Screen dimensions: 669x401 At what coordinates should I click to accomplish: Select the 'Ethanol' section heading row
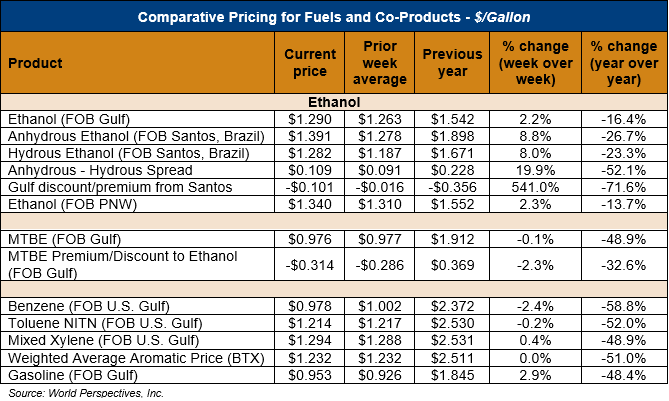click(x=333, y=102)
